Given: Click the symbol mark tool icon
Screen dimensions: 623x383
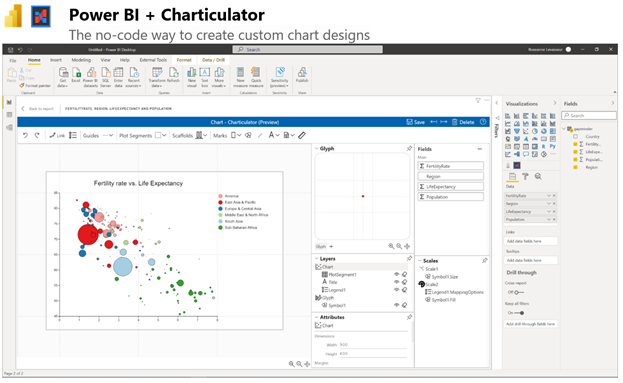Looking at the screenshot, I should coord(248,135).
